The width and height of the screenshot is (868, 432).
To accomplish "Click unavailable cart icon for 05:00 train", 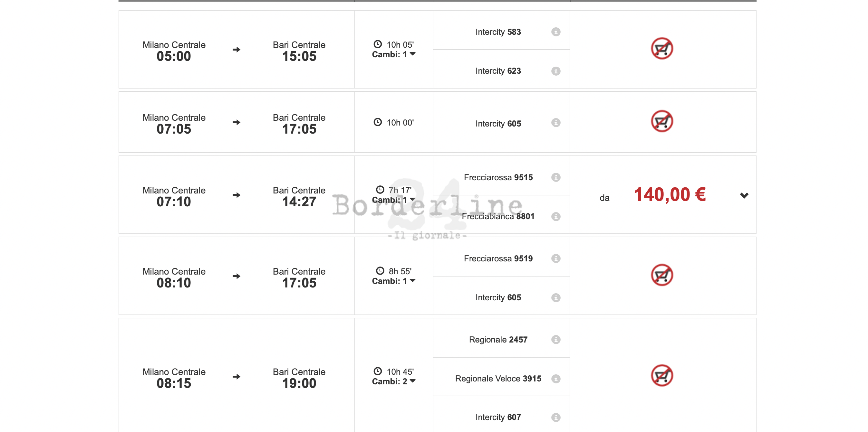I will point(661,49).
